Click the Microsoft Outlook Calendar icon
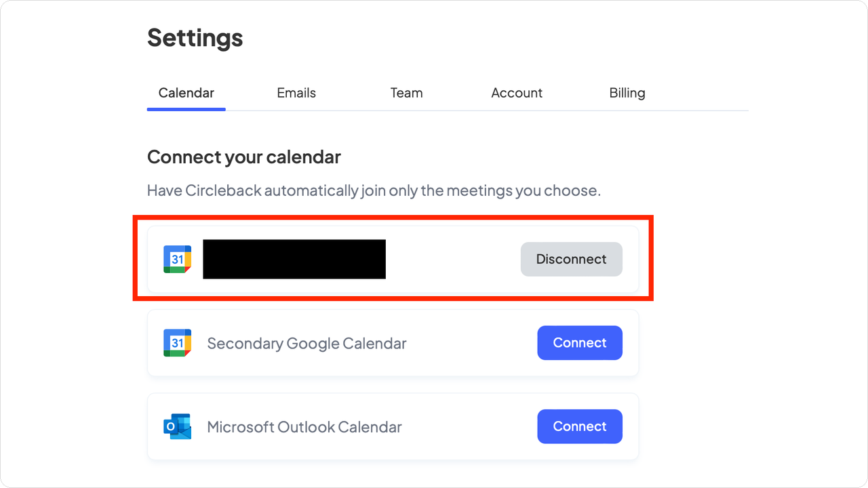868x488 pixels. 177,426
